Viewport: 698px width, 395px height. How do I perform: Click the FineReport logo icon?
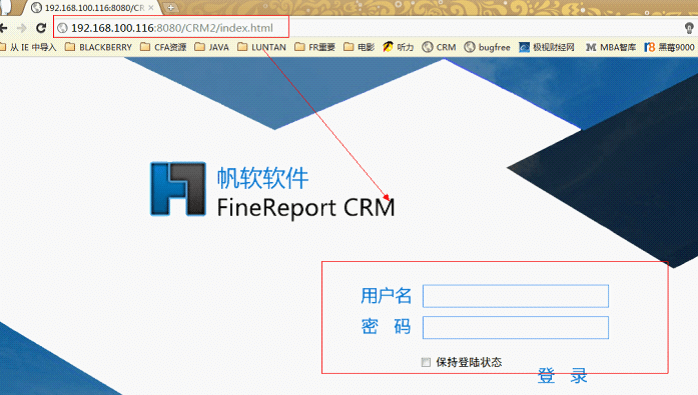[178, 189]
